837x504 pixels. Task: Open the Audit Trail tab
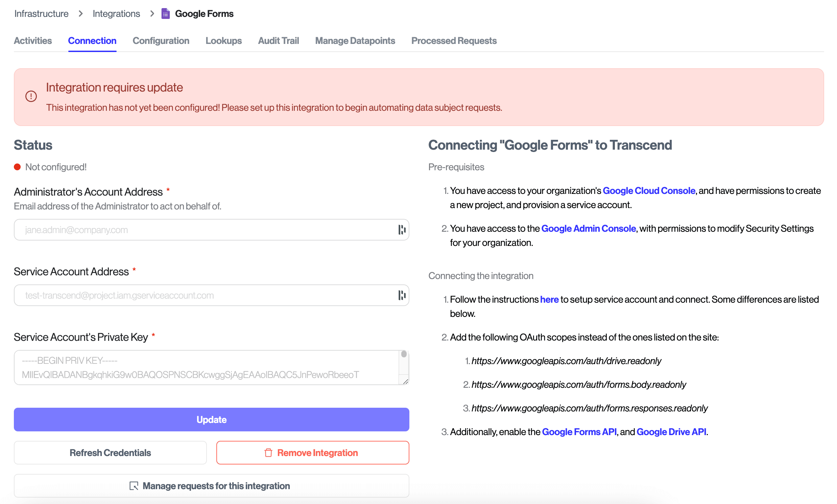(278, 41)
